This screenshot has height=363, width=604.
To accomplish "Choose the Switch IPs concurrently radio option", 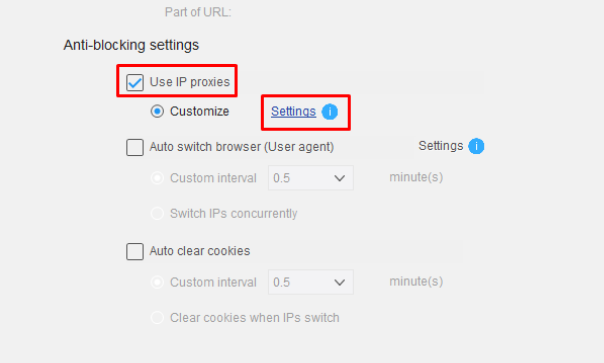I will point(157,213).
